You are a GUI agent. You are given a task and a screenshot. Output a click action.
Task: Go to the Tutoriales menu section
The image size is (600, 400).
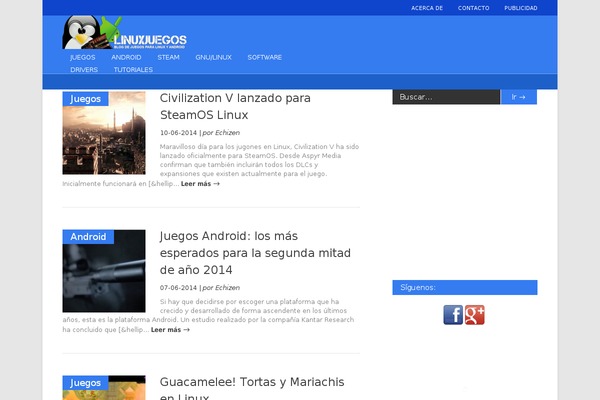click(x=133, y=70)
